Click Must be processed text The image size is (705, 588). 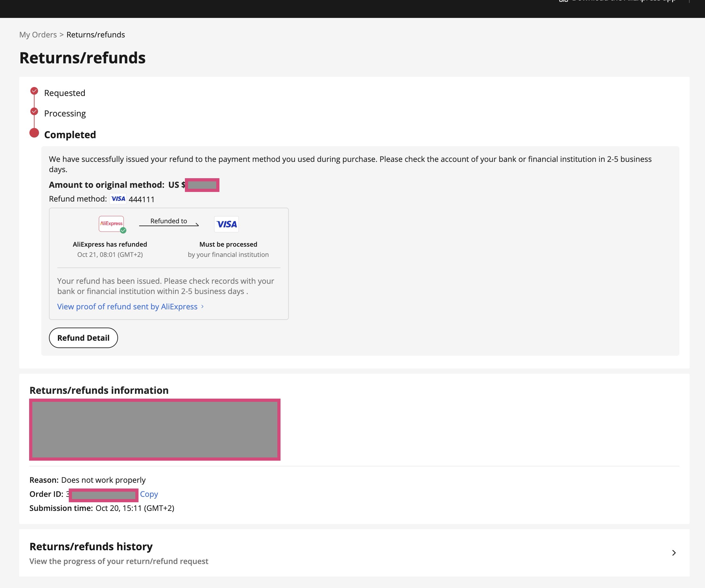pos(228,244)
